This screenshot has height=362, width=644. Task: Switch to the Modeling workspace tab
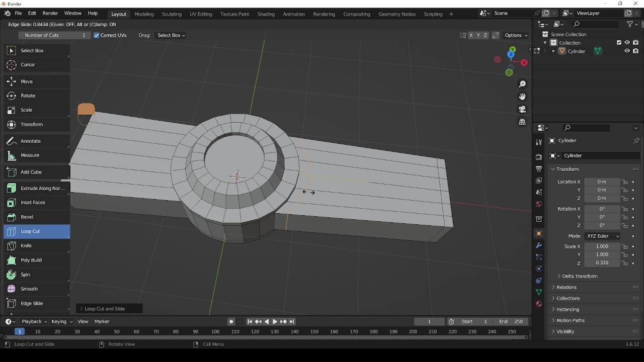144,14
